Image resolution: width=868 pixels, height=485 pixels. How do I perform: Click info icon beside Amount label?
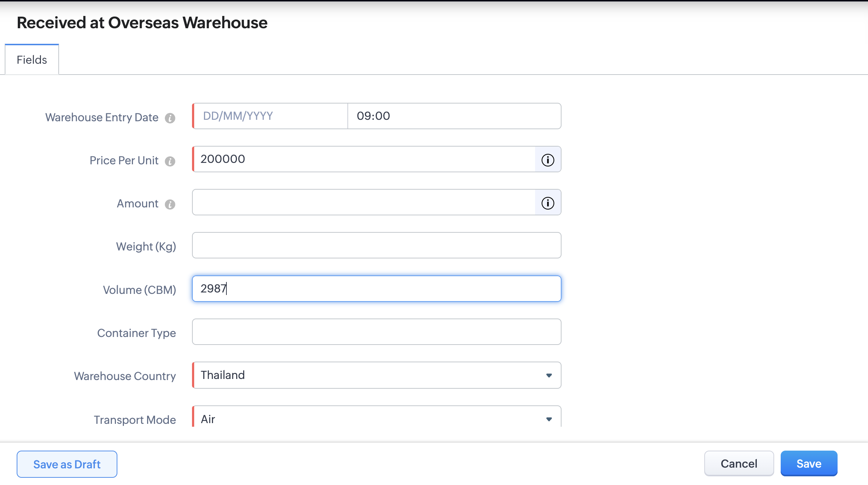[170, 204]
